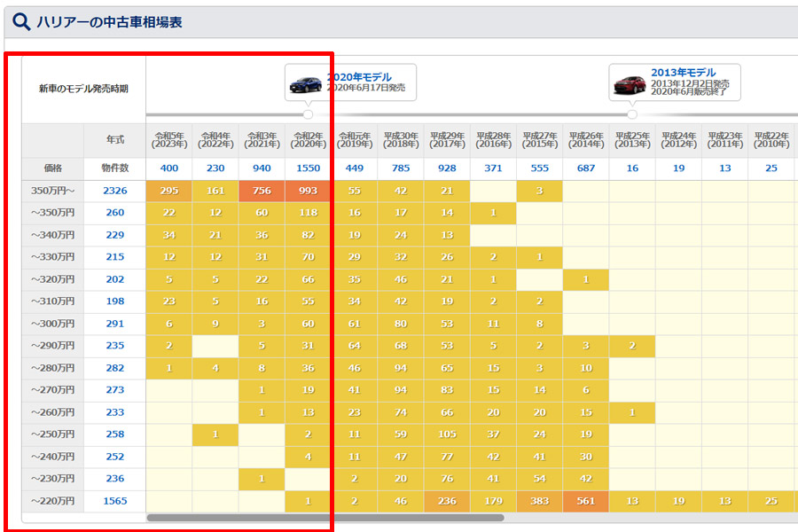Click the 令和5年(2023年) column header
Screen dimensions: 798x532
(x=169, y=140)
